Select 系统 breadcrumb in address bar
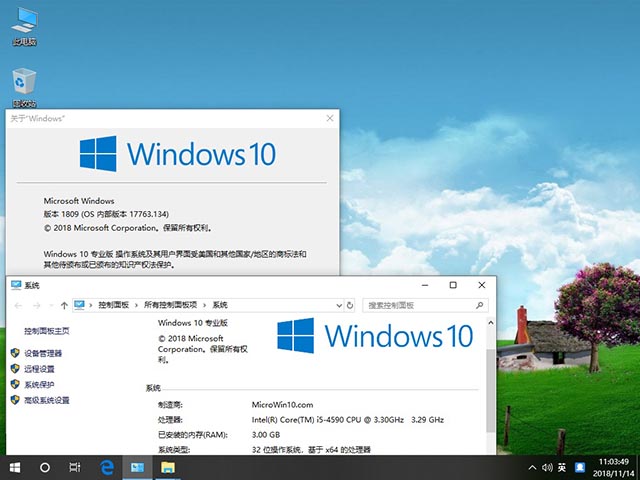This screenshot has width=640, height=480. pos(220,305)
